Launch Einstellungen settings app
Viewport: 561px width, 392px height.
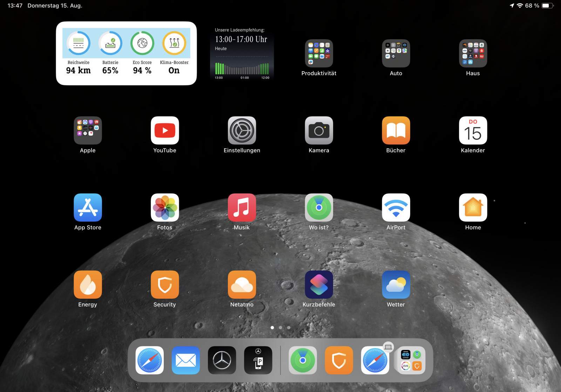(x=242, y=130)
